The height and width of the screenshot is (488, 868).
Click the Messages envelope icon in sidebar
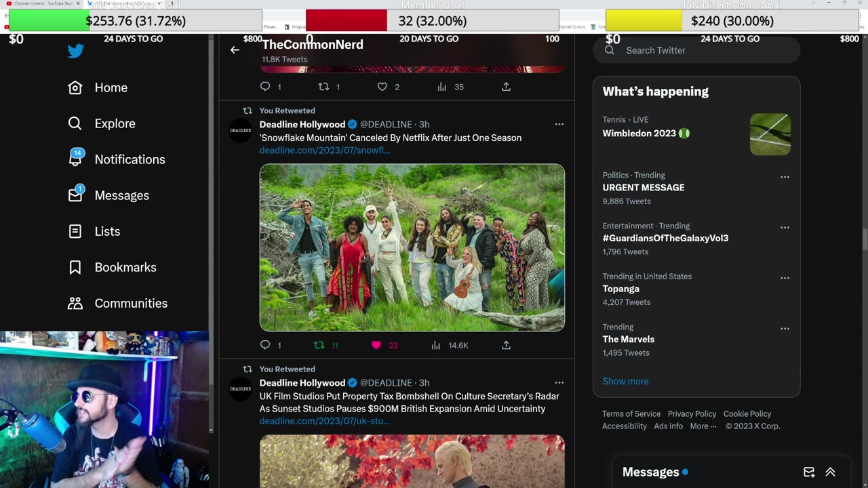tap(75, 195)
